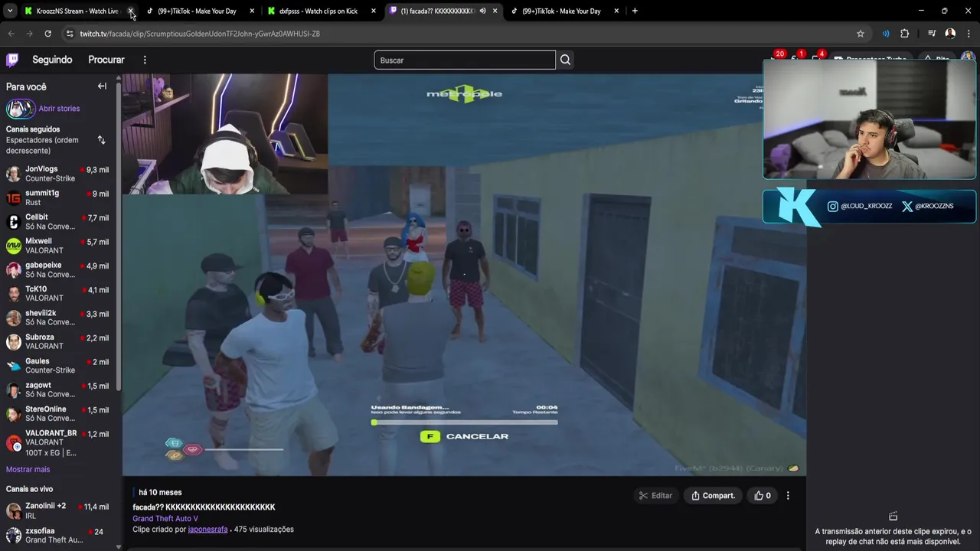Click the Canais ao vivo heading
Viewport: 980px width, 551px height.
pos(29,489)
